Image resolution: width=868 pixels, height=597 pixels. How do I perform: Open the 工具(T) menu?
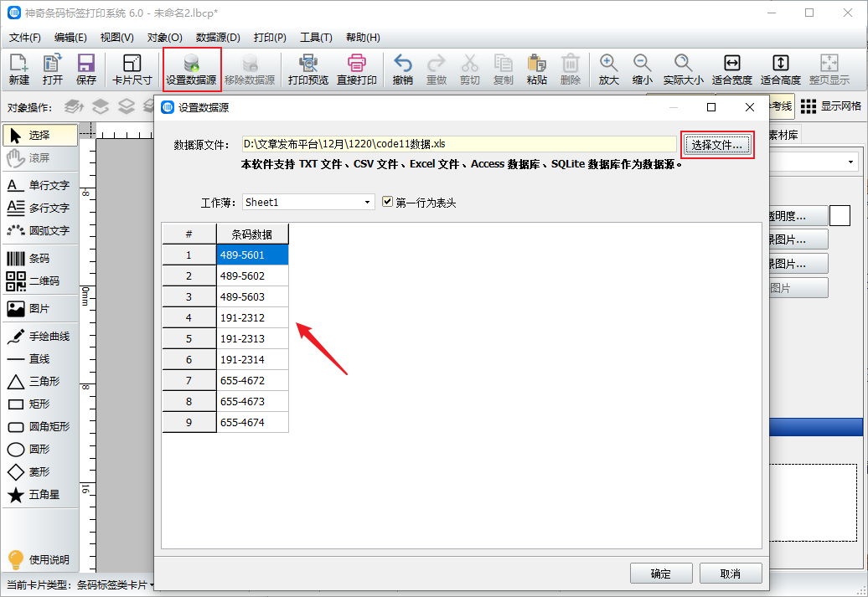(316, 38)
